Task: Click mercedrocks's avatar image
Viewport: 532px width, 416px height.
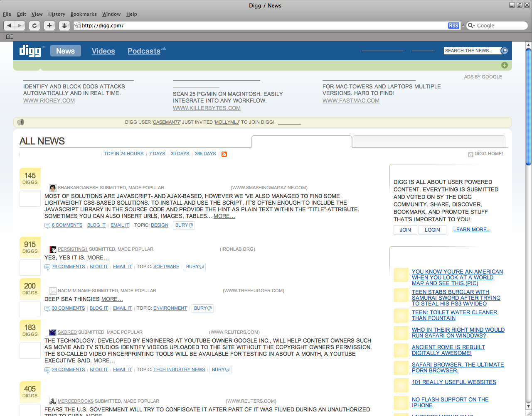Action: click(53, 401)
